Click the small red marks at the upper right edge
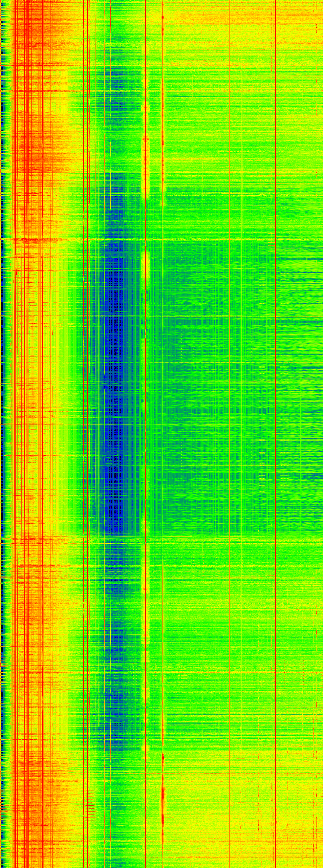Viewport: 323px width, 868px height. pos(317,30)
